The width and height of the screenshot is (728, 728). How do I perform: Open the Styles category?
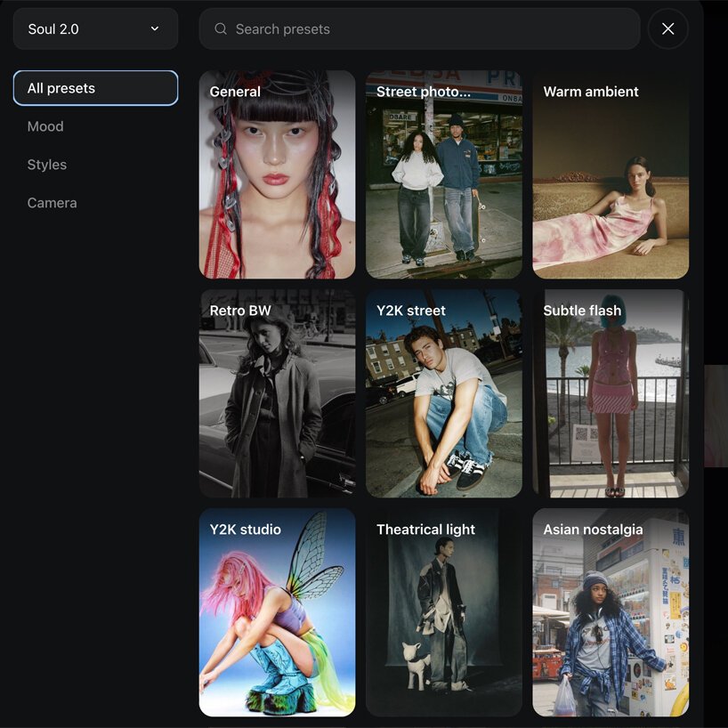coord(47,165)
